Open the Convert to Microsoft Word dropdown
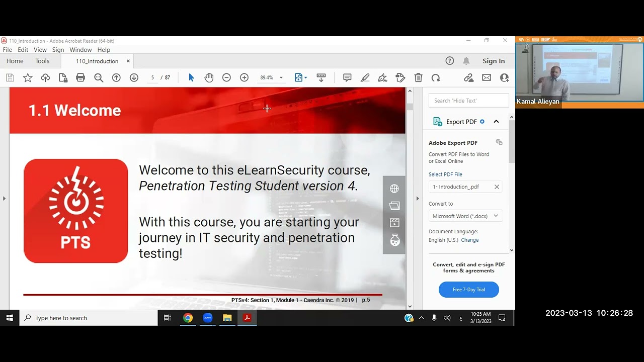The width and height of the screenshot is (644, 362). [465, 216]
